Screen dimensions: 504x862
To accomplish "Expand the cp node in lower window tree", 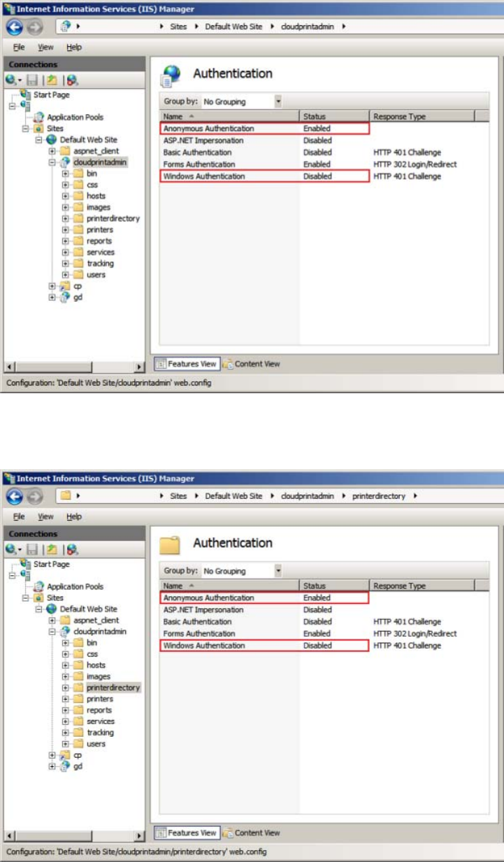I will coord(52,756).
